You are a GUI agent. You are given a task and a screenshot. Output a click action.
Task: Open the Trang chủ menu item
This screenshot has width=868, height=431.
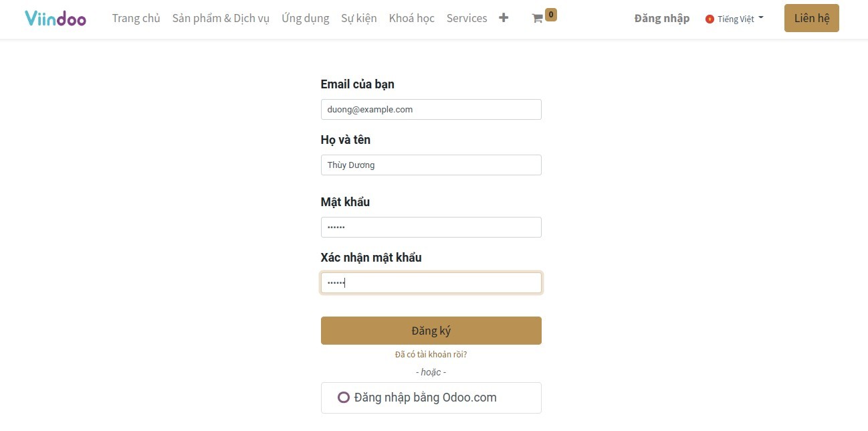click(136, 18)
